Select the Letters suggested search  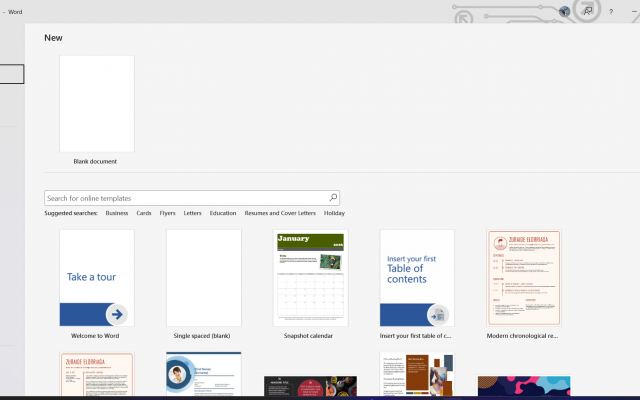pyautogui.click(x=192, y=213)
